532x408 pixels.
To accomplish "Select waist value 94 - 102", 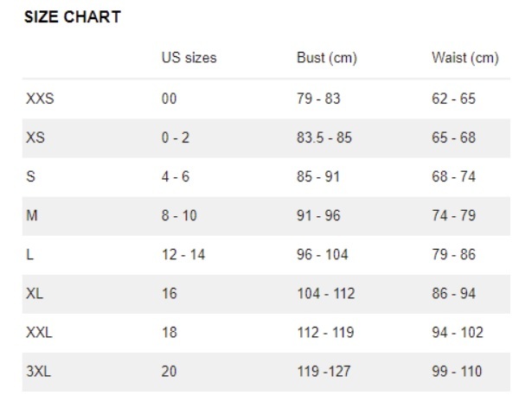I will click(458, 333).
